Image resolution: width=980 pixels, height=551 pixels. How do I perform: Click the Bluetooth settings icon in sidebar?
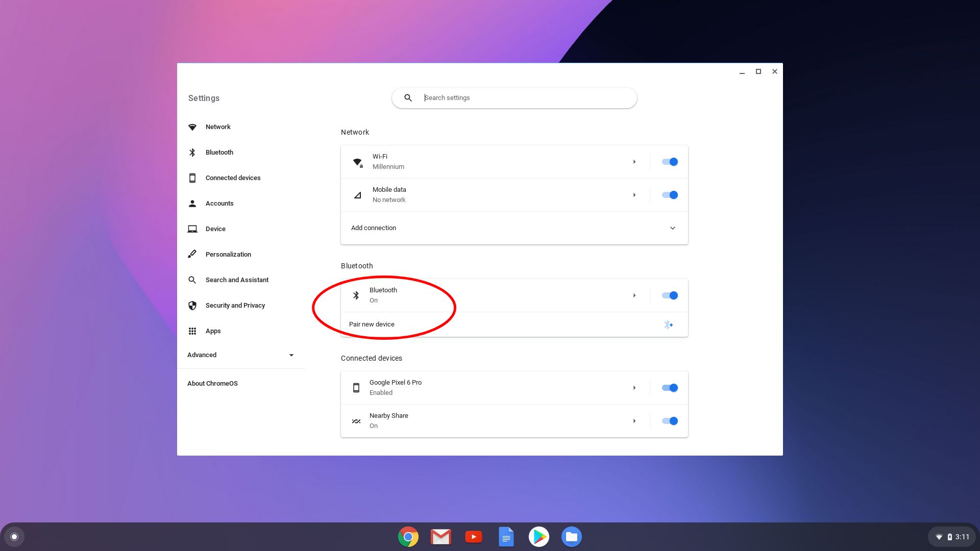click(x=193, y=152)
